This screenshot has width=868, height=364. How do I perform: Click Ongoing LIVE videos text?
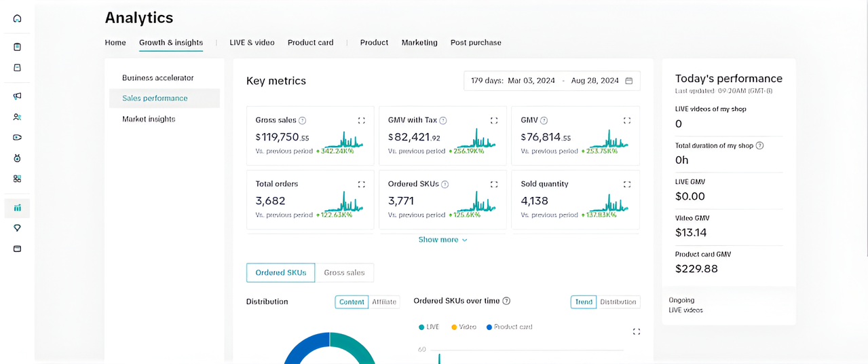pos(686,305)
